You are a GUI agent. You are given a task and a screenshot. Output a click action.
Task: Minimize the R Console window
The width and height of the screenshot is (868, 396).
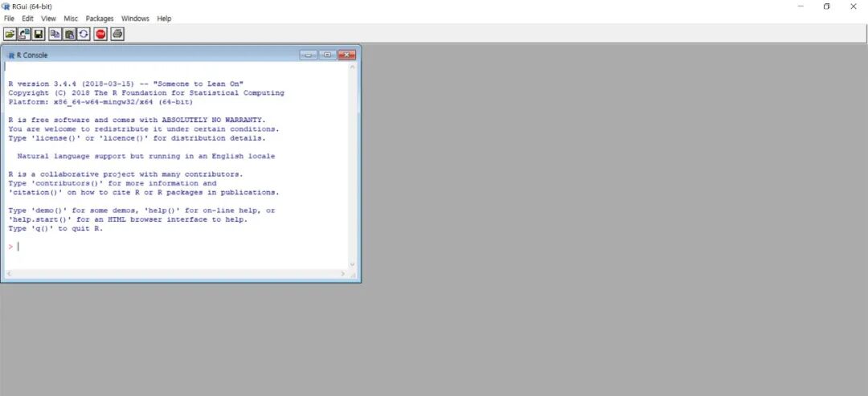tap(309, 55)
